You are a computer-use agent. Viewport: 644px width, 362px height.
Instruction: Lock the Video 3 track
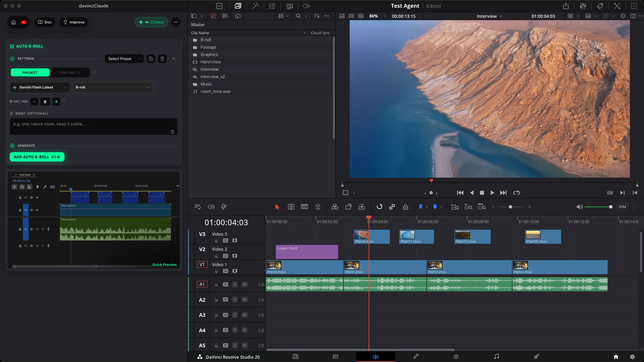pos(216,241)
